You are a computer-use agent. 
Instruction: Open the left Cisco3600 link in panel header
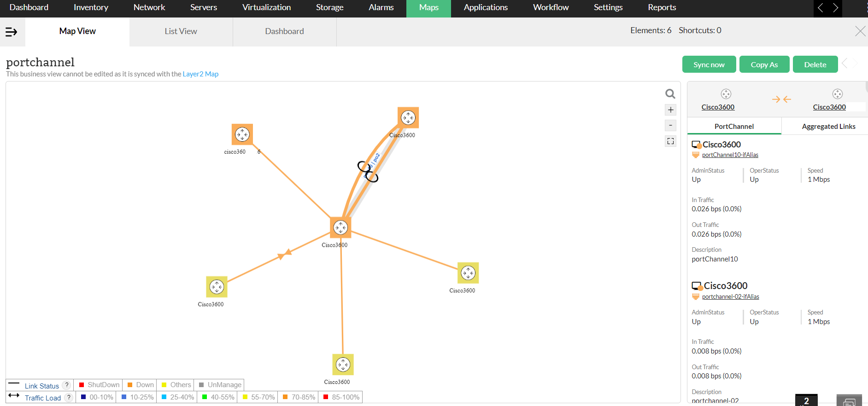[x=718, y=107]
